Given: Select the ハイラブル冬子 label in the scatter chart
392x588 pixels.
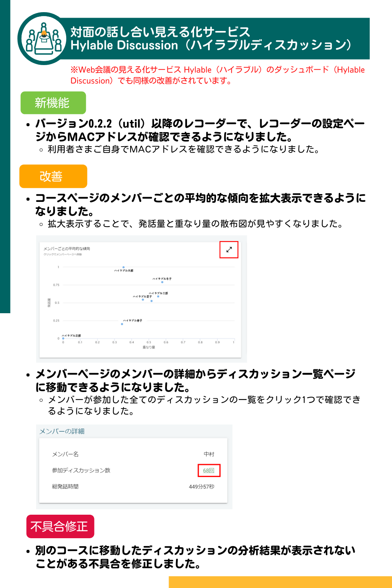Looking at the screenshot, I should (162, 279).
